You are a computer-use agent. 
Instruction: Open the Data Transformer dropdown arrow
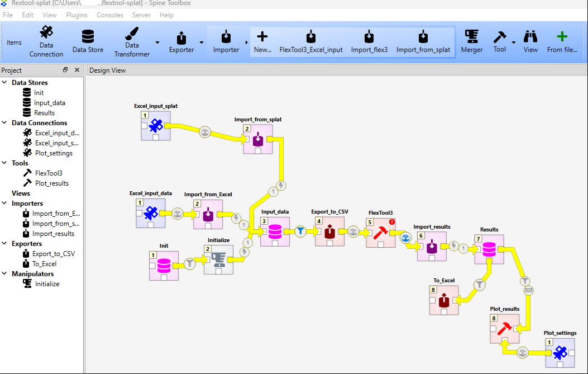point(157,41)
